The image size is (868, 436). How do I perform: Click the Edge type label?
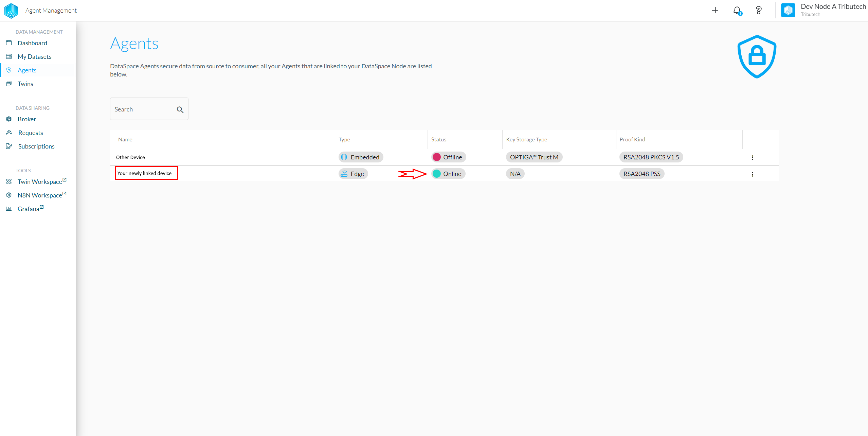pyautogui.click(x=357, y=174)
